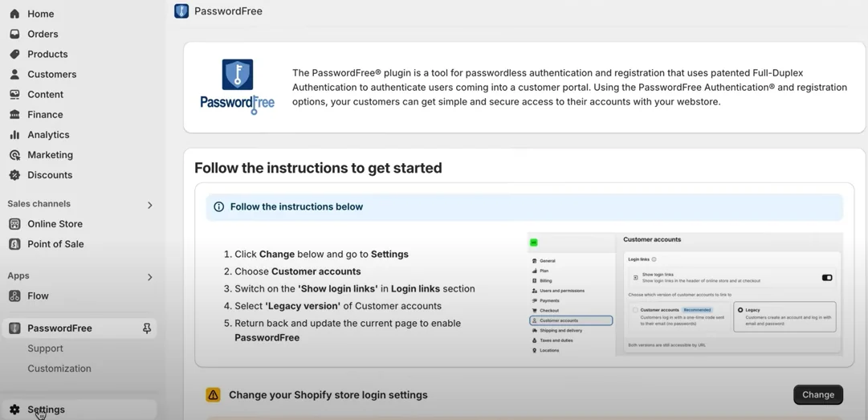Click the Marketing target icon
Image resolution: width=868 pixels, height=420 pixels.
(15, 155)
